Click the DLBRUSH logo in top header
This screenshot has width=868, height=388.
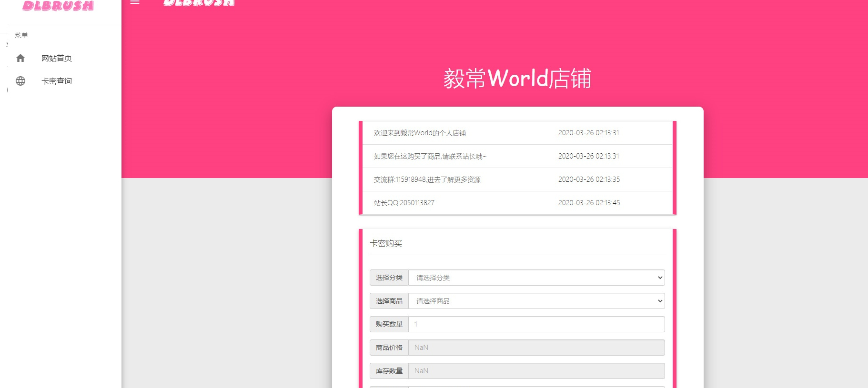(199, 3)
